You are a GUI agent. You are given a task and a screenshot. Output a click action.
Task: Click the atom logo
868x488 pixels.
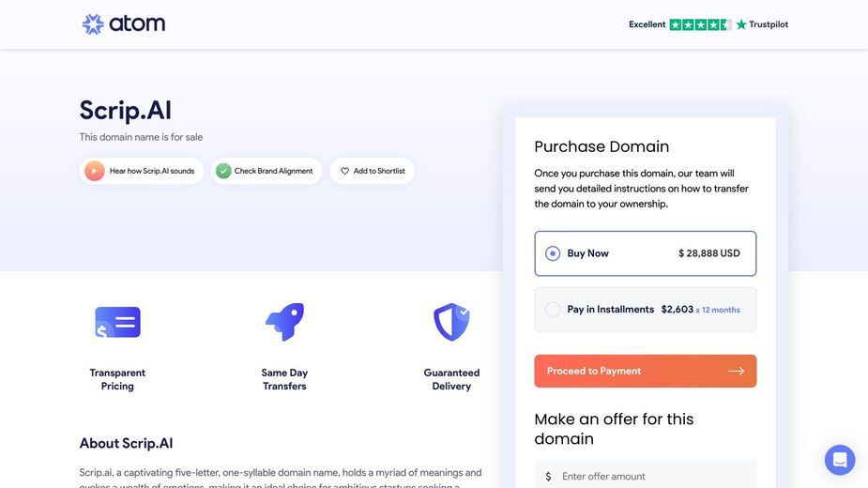click(124, 23)
